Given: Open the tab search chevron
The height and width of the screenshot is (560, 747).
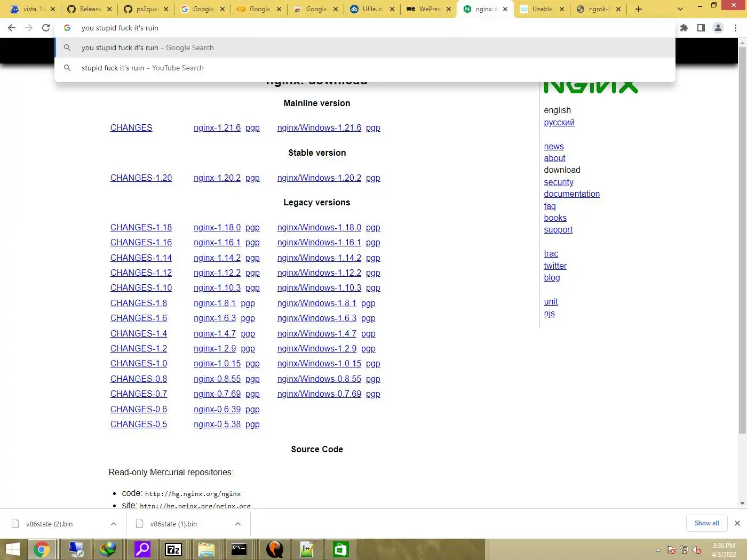Looking at the screenshot, I should (x=680, y=9).
